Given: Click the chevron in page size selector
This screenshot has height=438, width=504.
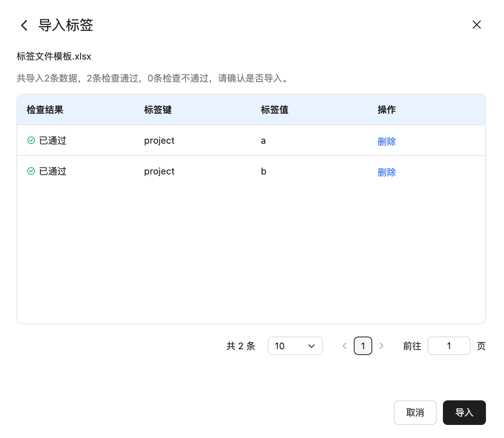Looking at the screenshot, I should coord(312,346).
